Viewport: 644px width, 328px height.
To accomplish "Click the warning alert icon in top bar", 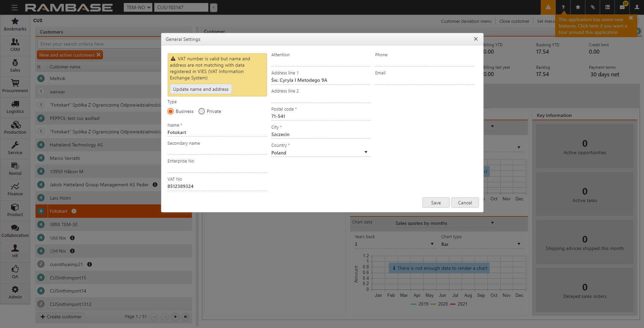I will [548, 7].
